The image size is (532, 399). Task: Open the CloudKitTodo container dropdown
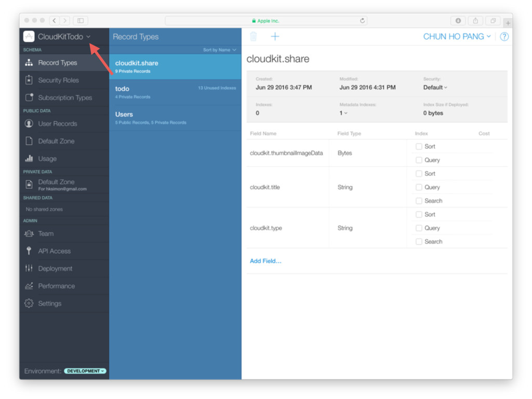[x=64, y=37]
